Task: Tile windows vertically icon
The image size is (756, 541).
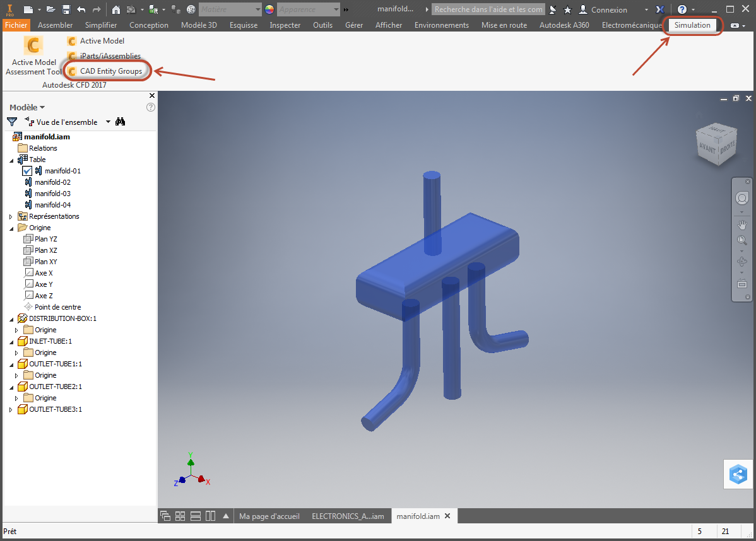Action: (x=210, y=516)
